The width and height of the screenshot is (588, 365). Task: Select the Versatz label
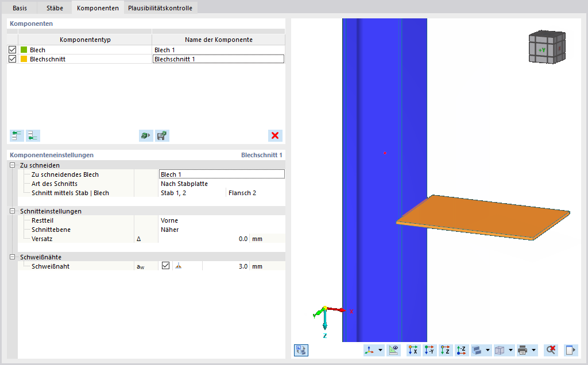pyautogui.click(x=42, y=239)
